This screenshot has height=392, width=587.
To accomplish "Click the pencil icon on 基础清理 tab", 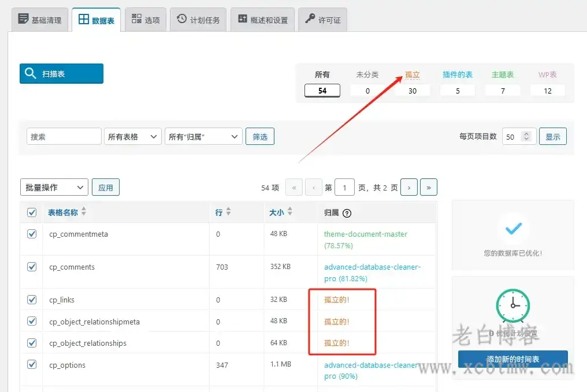I will (x=23, y=18).
